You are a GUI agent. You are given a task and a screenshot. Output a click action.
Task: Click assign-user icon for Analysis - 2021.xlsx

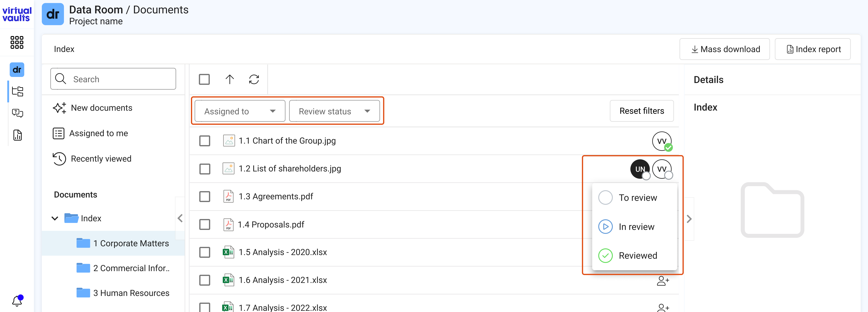(663, 280)
